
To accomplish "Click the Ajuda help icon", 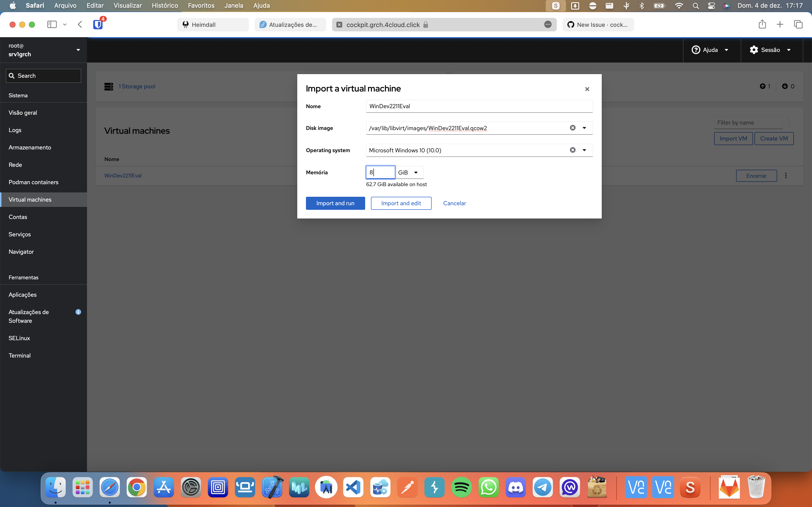I will 696,50.
